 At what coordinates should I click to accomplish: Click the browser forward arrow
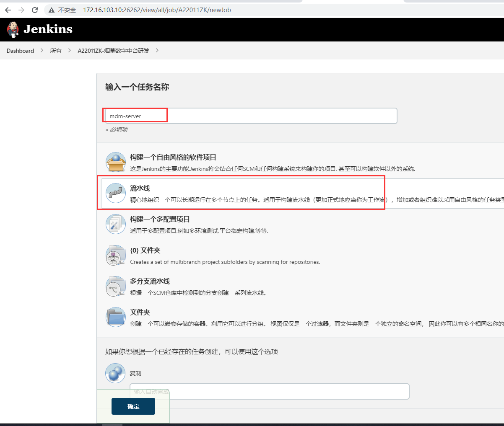[x=21, y=10]
